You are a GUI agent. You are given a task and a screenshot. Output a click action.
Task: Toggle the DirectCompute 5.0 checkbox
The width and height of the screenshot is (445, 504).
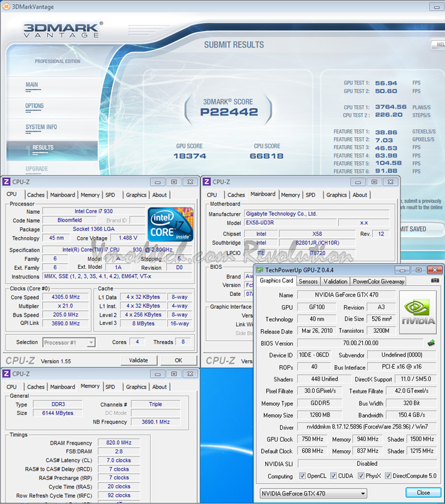388,476
